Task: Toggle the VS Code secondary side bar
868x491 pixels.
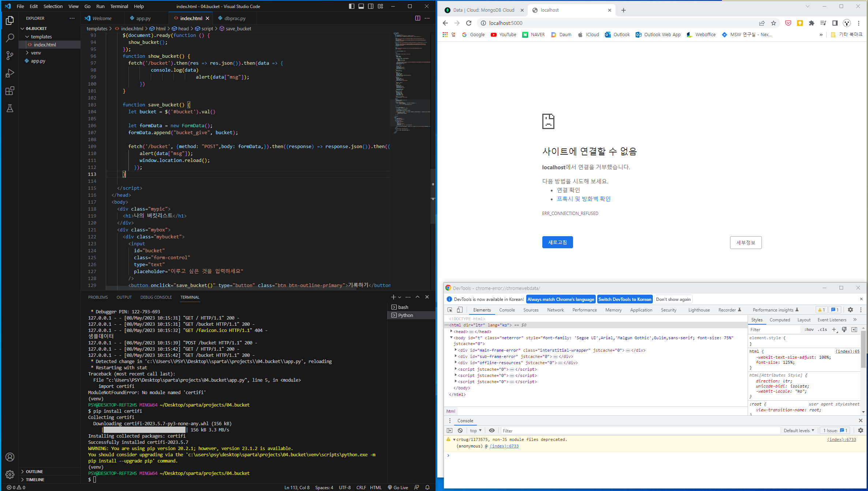Action: 371,6
